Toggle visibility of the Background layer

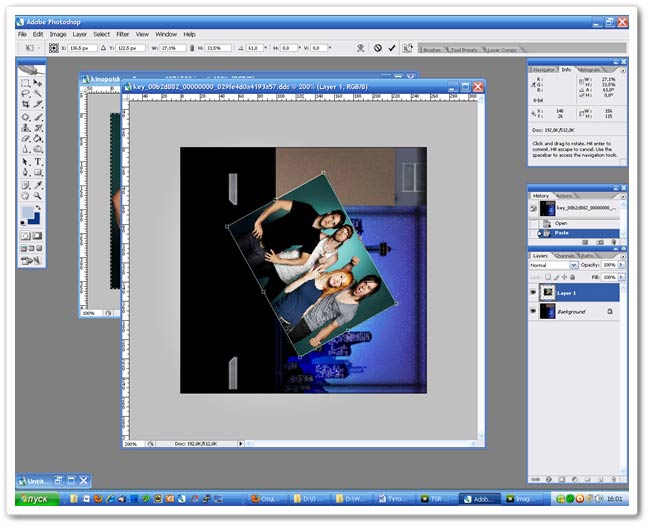(535, 312)
